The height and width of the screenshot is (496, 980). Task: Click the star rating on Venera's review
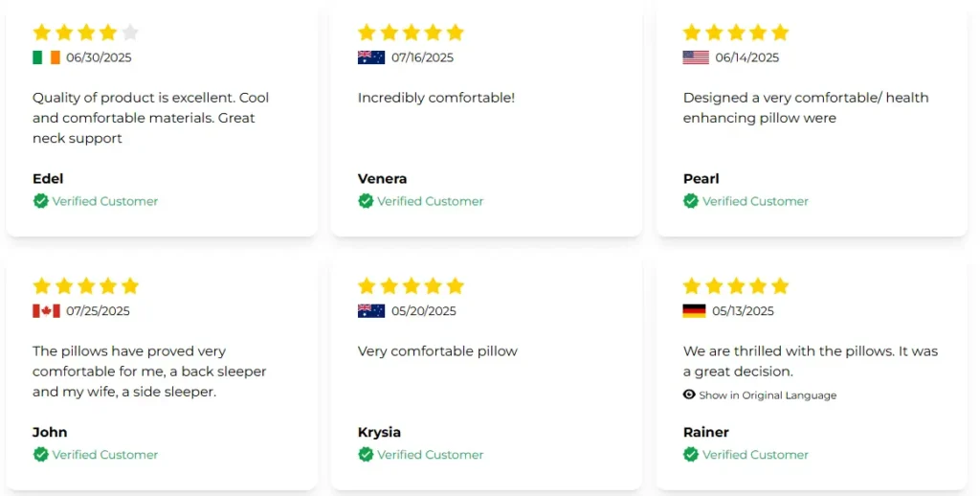[x=411, y=33]
